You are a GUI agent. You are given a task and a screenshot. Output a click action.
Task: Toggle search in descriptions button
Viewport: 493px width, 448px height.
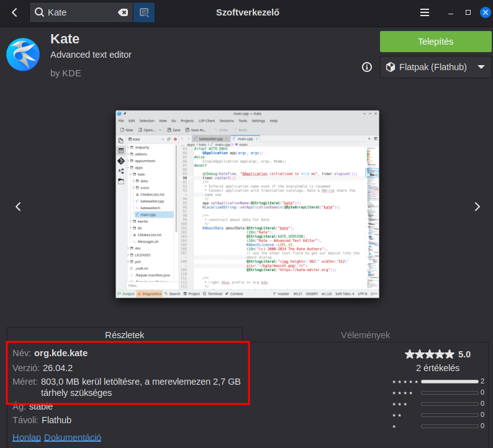click(x=144, y=12)
